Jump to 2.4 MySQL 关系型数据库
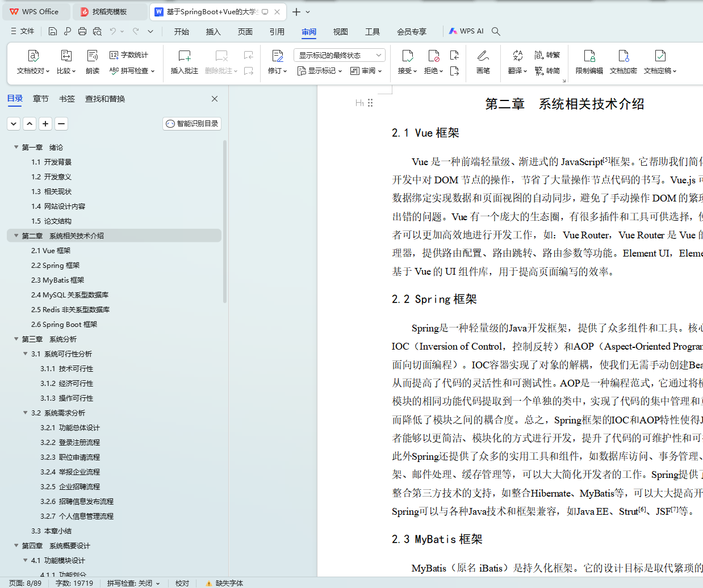 [70, 295]
